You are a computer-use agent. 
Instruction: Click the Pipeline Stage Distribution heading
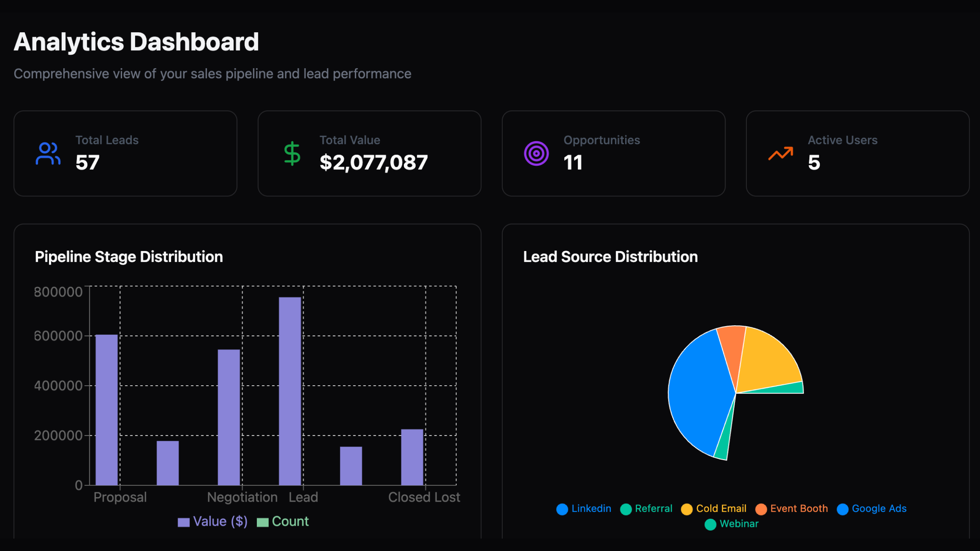(x=129, y=257)
